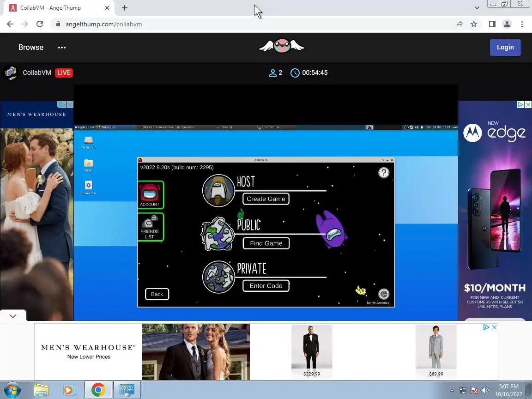Click the CollabVM channel avatar

[11, 73]
